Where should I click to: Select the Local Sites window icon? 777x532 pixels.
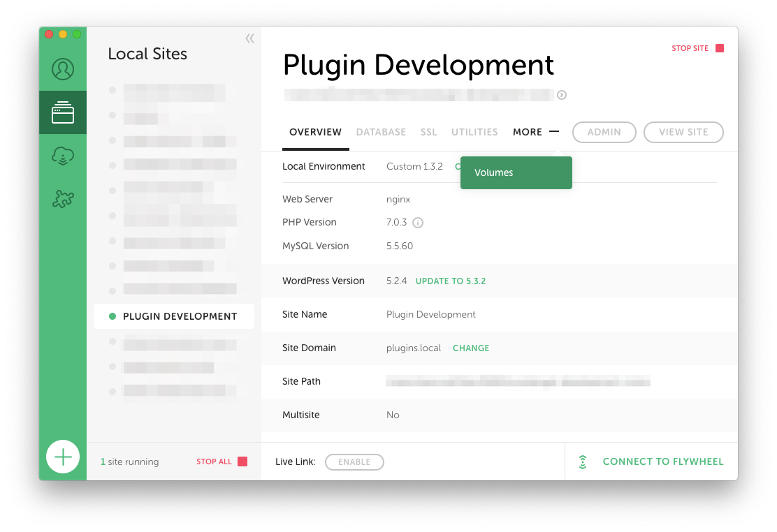tap(63, 112)
